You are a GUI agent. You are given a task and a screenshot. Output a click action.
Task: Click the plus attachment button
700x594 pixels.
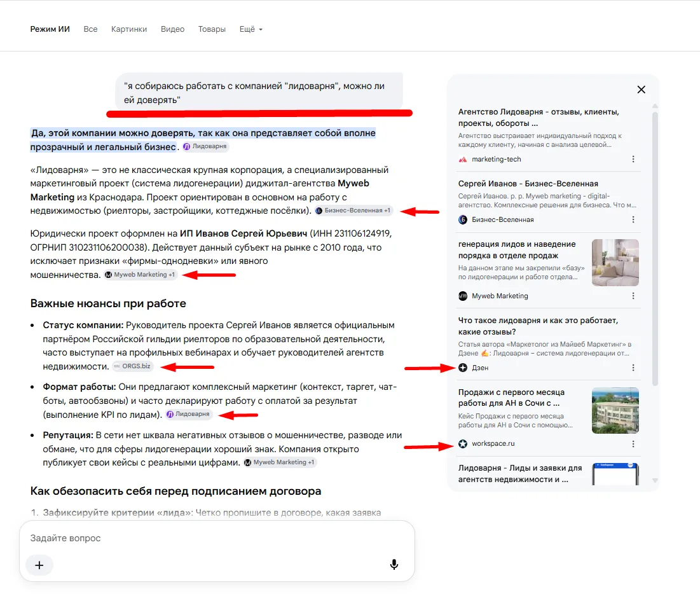tap(39, 565)
